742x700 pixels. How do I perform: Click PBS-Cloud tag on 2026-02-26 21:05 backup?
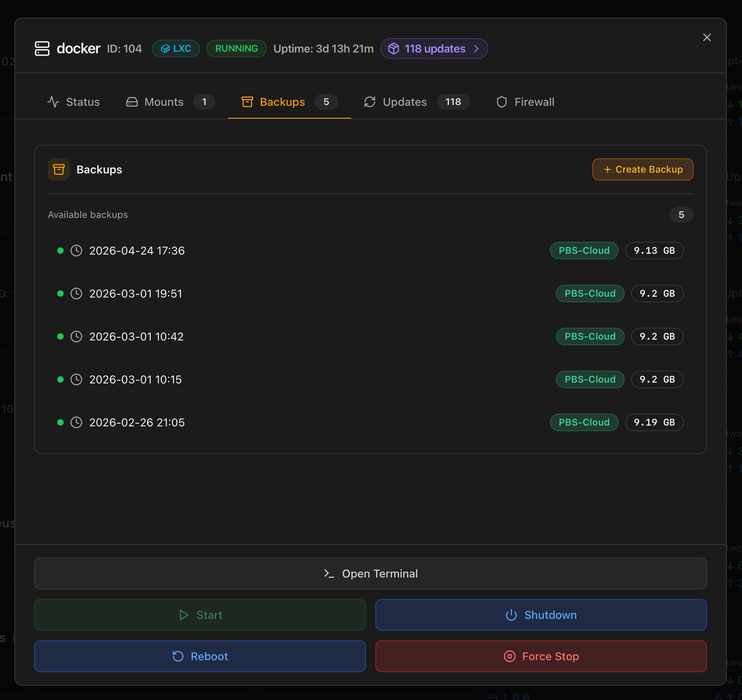click(x=584, y=422)
